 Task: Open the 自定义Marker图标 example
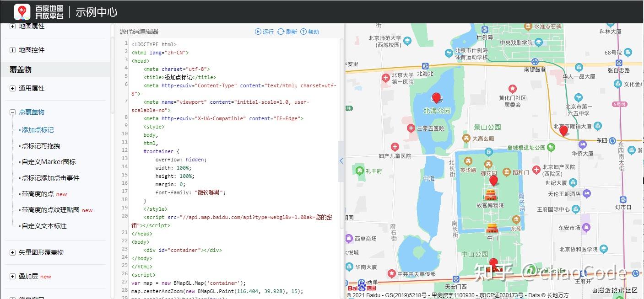coord(49,162)
